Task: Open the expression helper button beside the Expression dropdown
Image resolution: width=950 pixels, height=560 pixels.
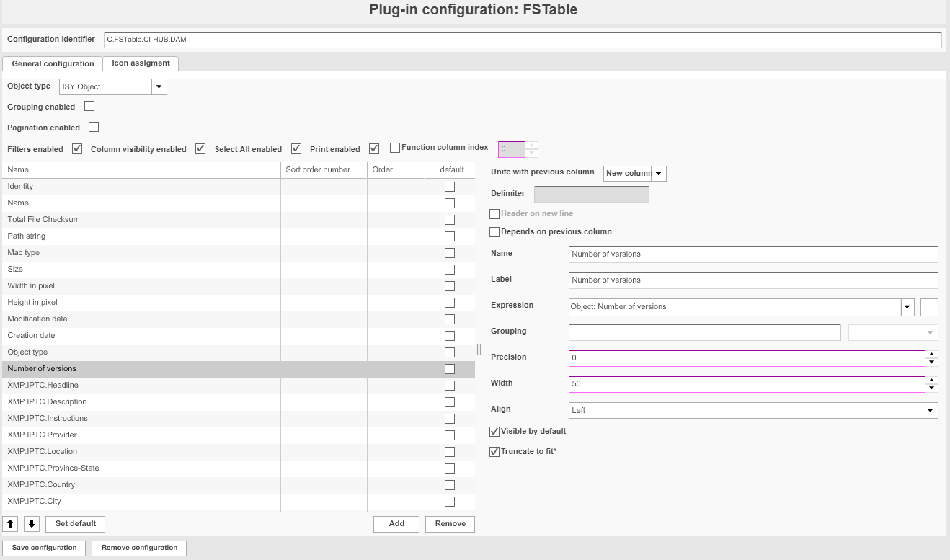Action: [929, 307]
